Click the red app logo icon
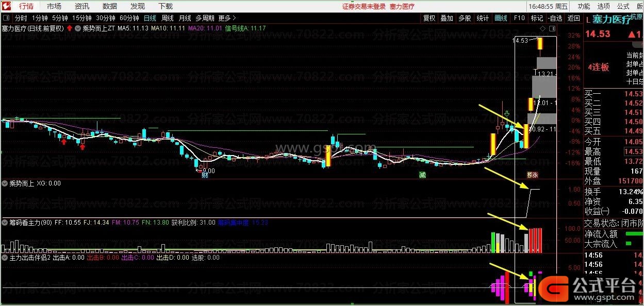This screenshot has height=306, width=644. tap(6, 6)
